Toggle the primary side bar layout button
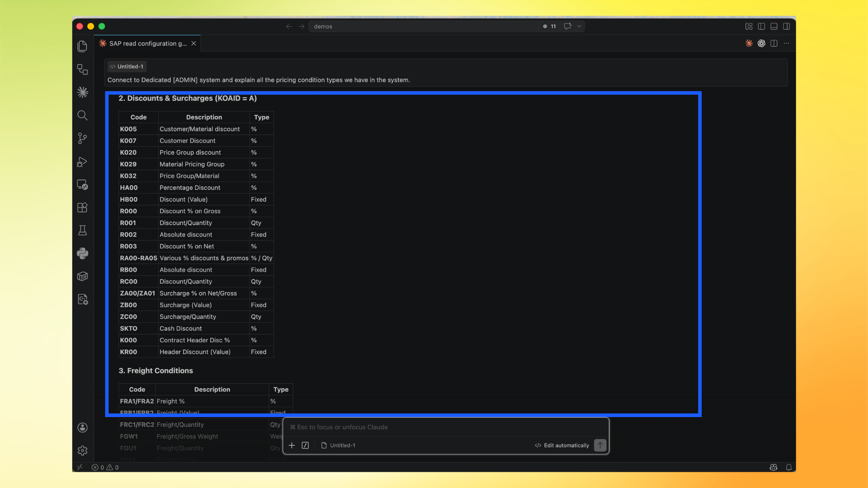Image resolution: width=868 pixels, height=488 pixels. tap(761, 26)
